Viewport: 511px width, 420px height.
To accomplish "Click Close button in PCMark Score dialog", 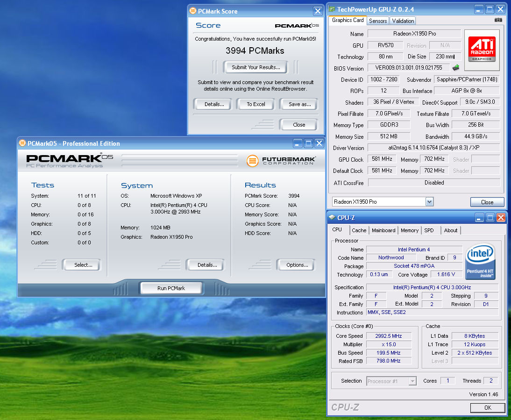I will tap(299, 124).
